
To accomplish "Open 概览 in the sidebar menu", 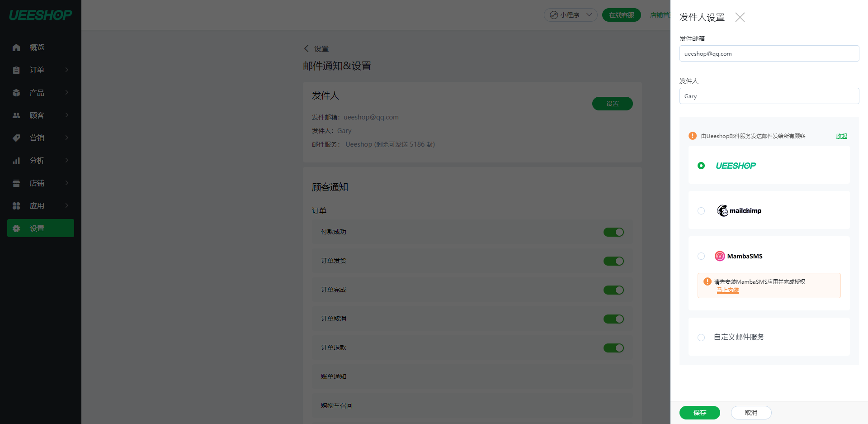I will click(x=37, y=48).
